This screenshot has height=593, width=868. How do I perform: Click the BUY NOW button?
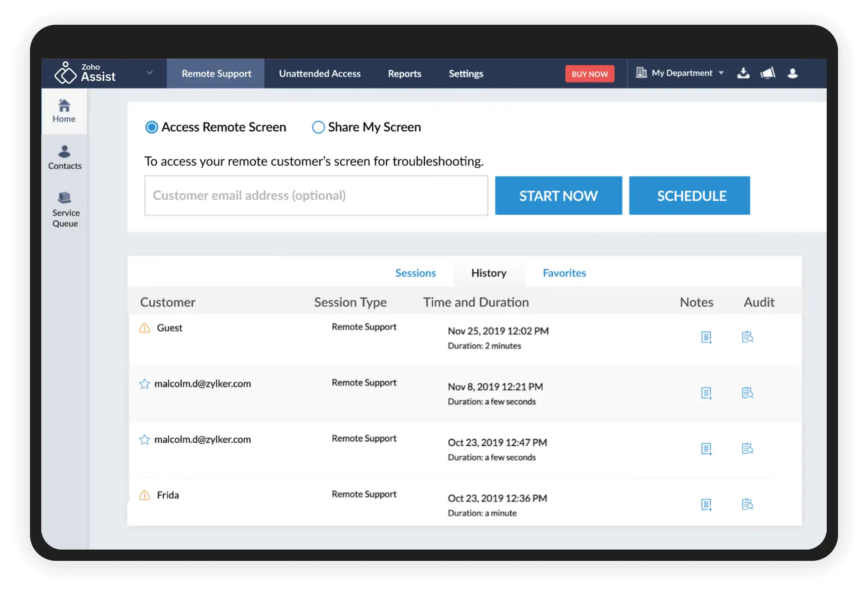point(590,74)
